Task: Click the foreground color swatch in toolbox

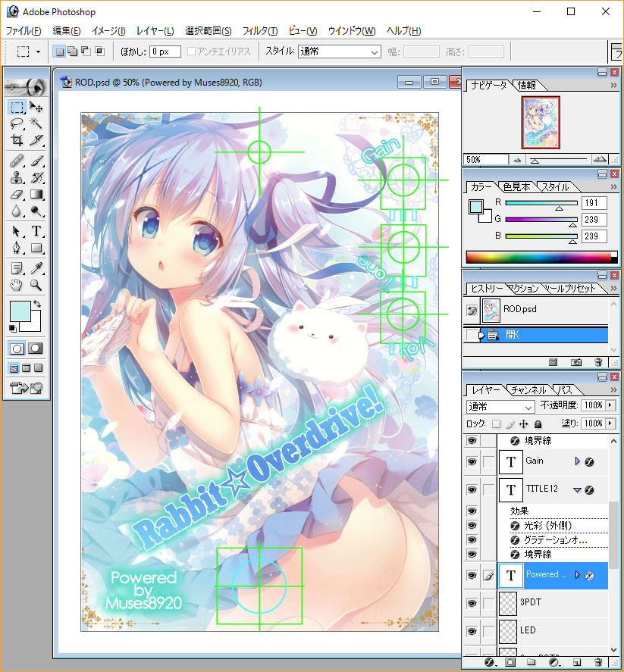Action: 20,311
